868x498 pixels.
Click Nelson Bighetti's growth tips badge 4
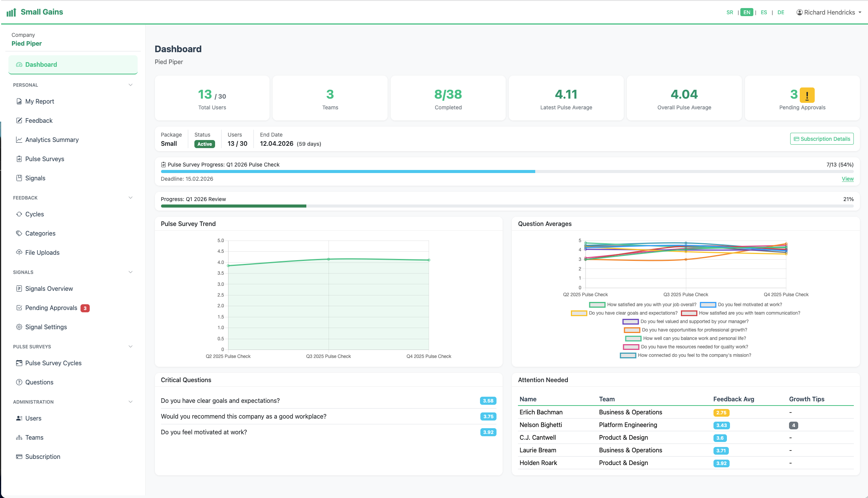(794, 425)
